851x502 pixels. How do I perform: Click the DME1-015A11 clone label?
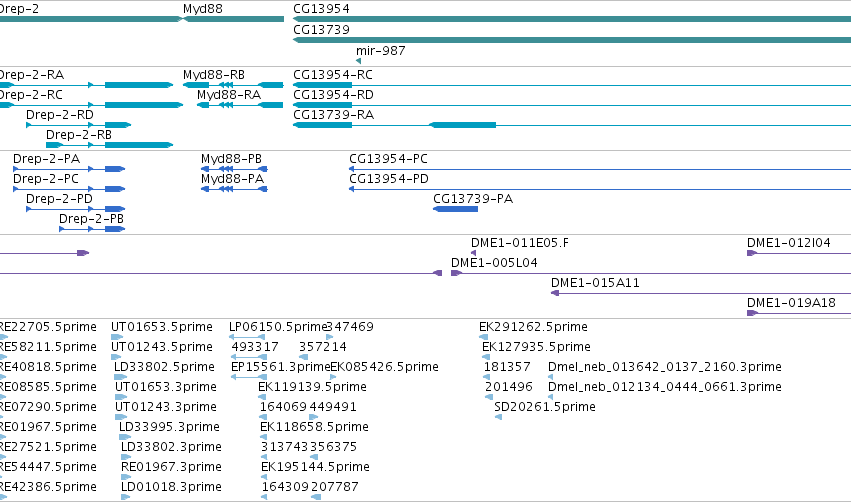595,283
